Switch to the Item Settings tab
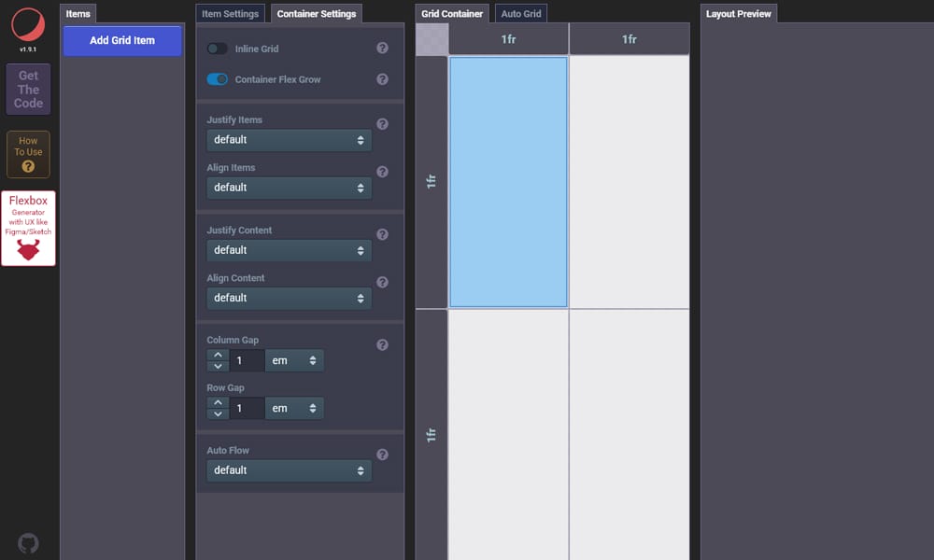This screenshot has width=934, height=560. coord(230,13)
